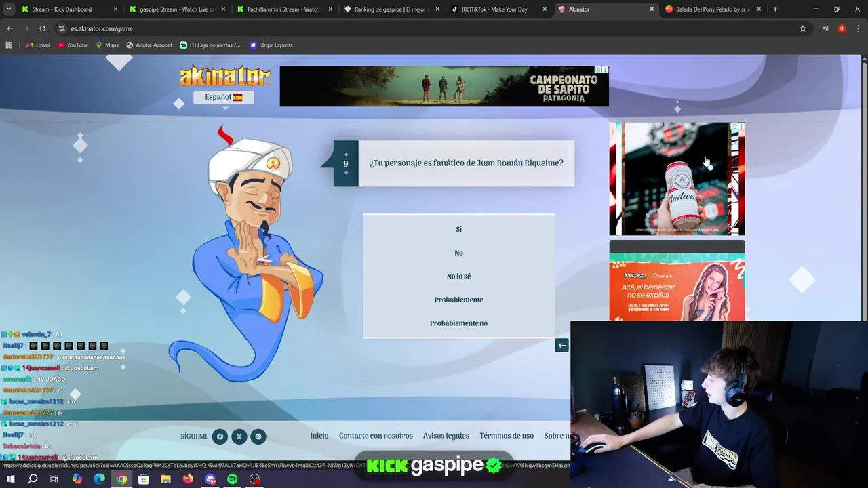868x488 pixels.
Task: Click the Budweiser ad image
Action: point(677,179)
